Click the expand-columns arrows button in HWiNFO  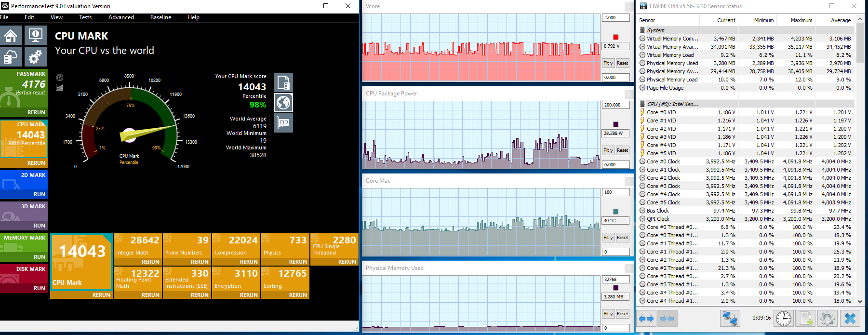[x=646, y=318]
